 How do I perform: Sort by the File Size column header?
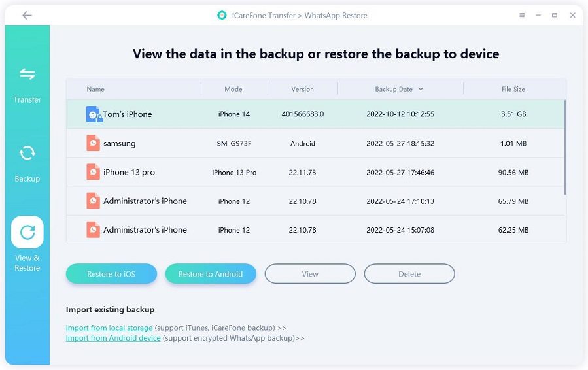click(513, 89)
